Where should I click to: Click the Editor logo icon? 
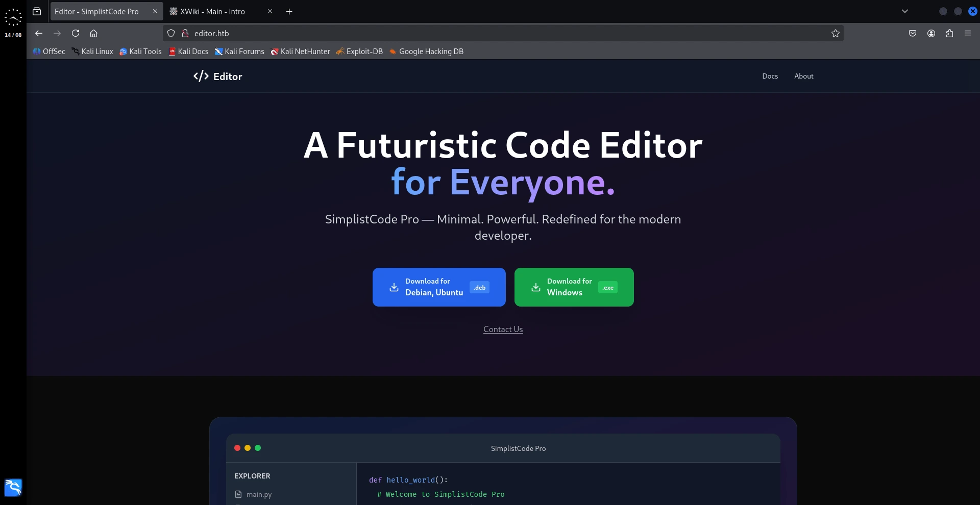click(201, 76)
